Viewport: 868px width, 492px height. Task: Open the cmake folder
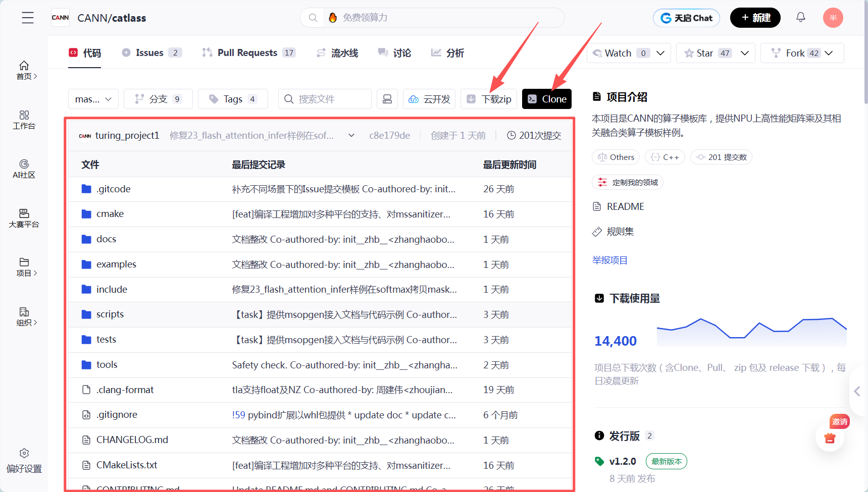[110, 214]
